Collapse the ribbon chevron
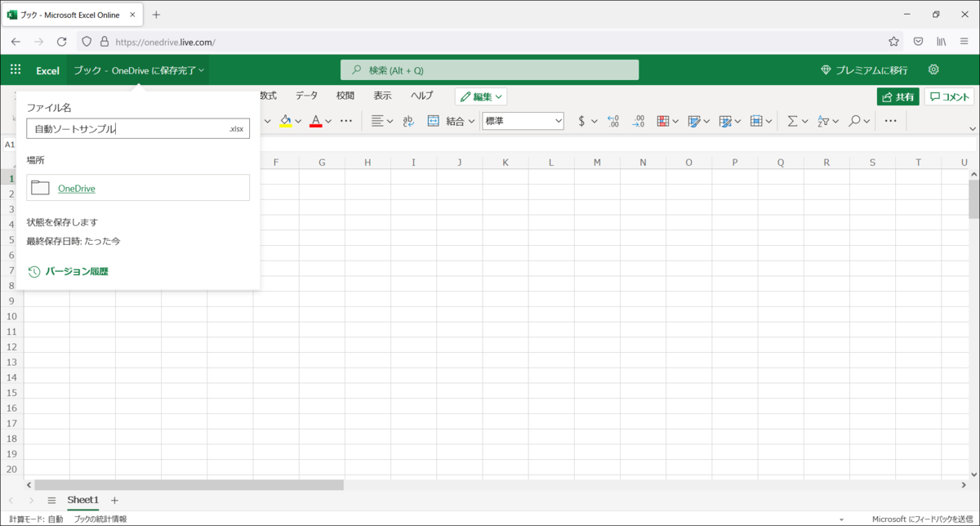 tap(972, 128)
